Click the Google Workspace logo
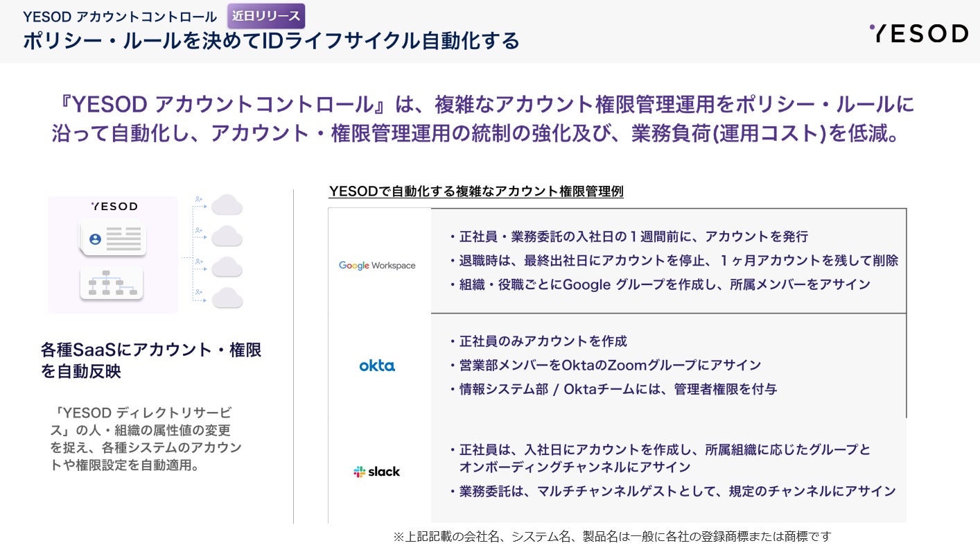 click(377, 266)
